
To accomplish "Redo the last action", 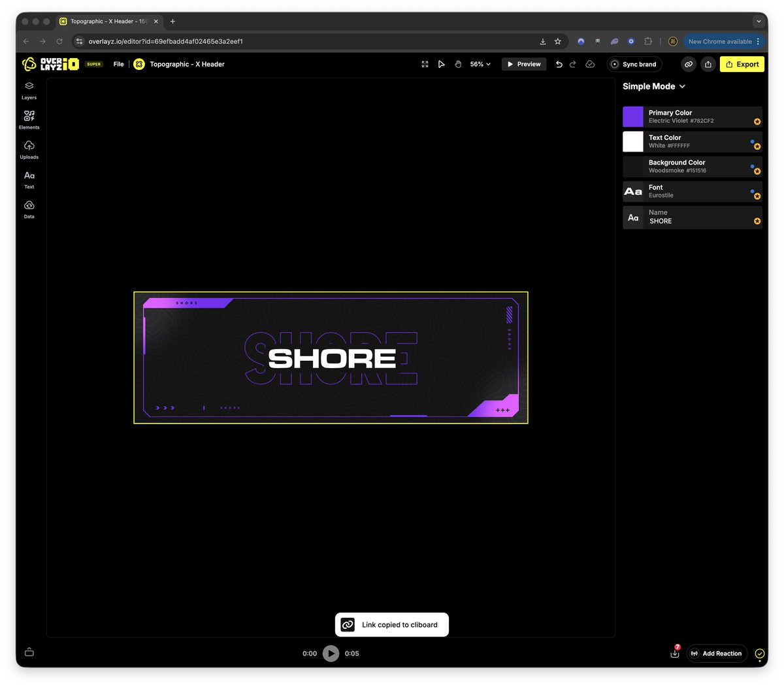I will tap(573, 64).
